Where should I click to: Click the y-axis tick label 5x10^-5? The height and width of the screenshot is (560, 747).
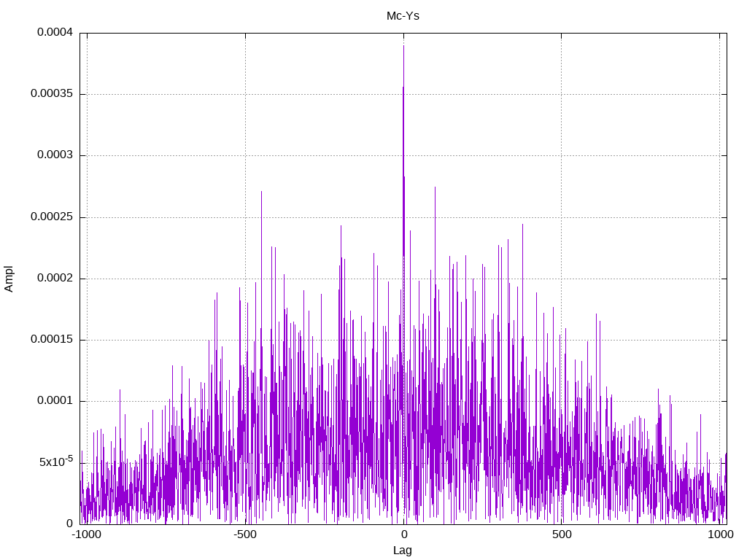(x=56, y=462)
